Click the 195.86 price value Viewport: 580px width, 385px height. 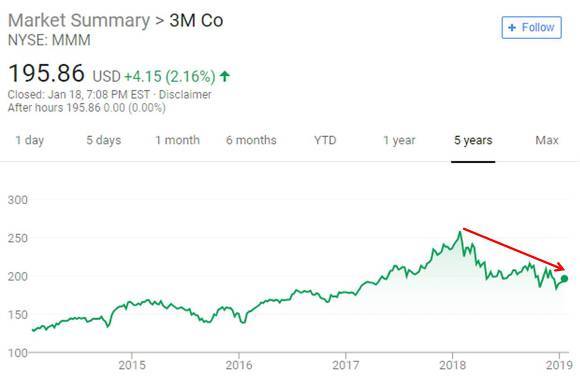click(x=46, y=73)
